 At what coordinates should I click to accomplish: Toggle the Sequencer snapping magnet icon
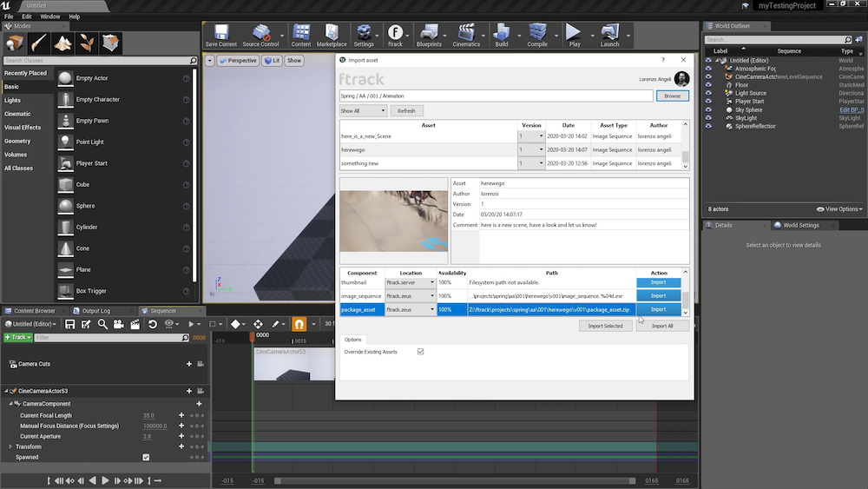(x=299, y=324)
